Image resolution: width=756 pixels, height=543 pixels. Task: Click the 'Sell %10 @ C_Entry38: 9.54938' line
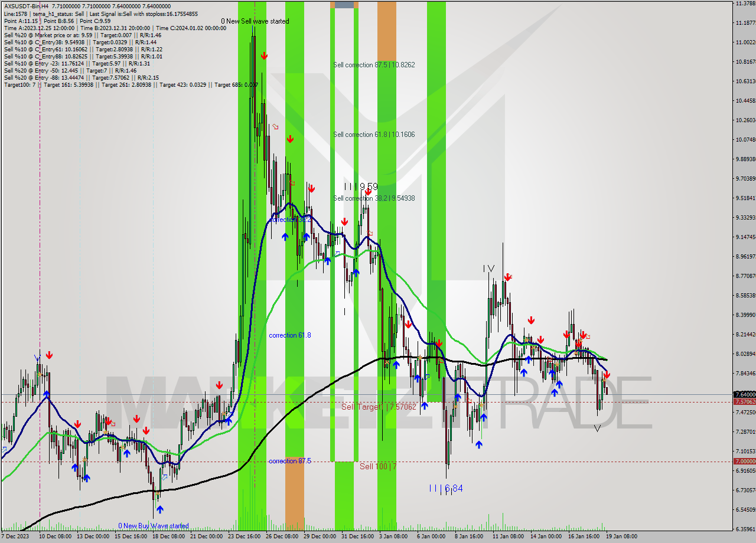[x=80, y=42]
